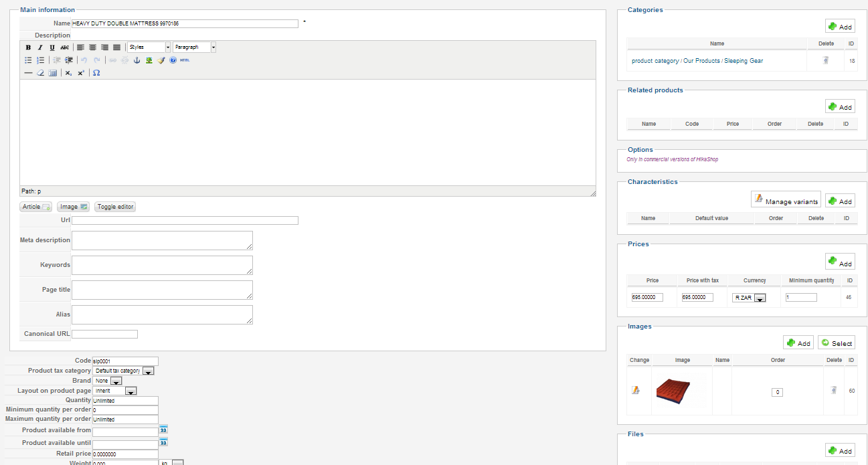Open the Product tax category dropdown

(x=149, y=371)
